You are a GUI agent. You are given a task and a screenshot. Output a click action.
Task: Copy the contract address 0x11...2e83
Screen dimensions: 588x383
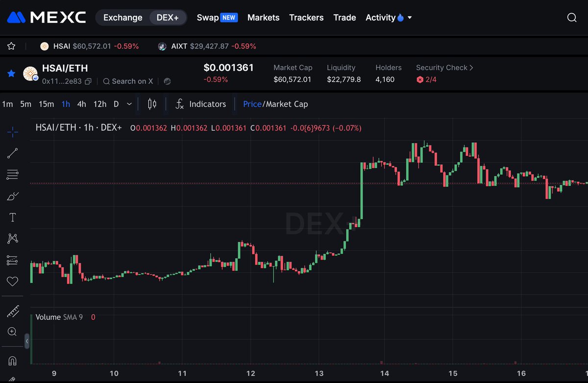click(x=88, y=81)
